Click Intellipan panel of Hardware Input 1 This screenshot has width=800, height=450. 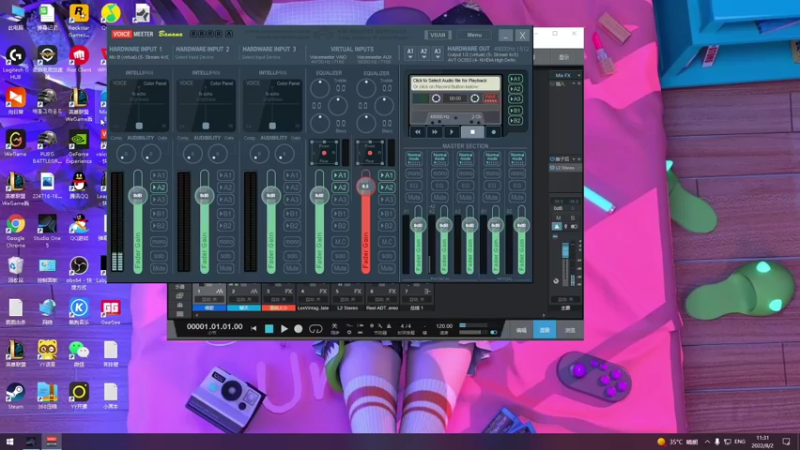139,105
